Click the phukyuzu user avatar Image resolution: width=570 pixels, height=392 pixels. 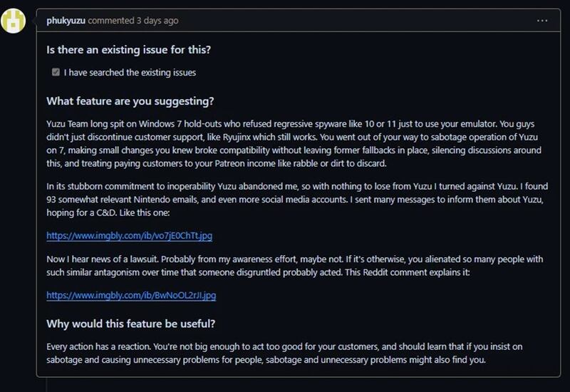[x=14, y=21]
